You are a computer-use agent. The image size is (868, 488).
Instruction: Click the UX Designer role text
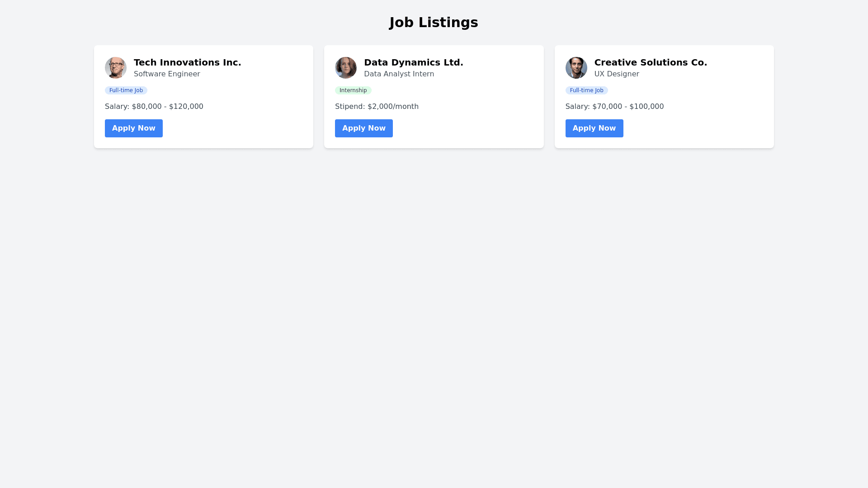point(617,74)
